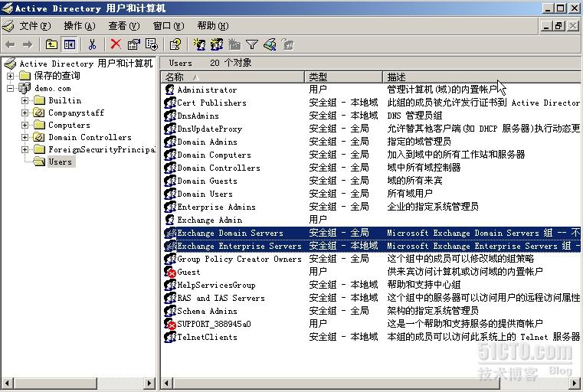583x392 pixels.
Task: Restore the inner MDI child window
Action: click(558, 26)
